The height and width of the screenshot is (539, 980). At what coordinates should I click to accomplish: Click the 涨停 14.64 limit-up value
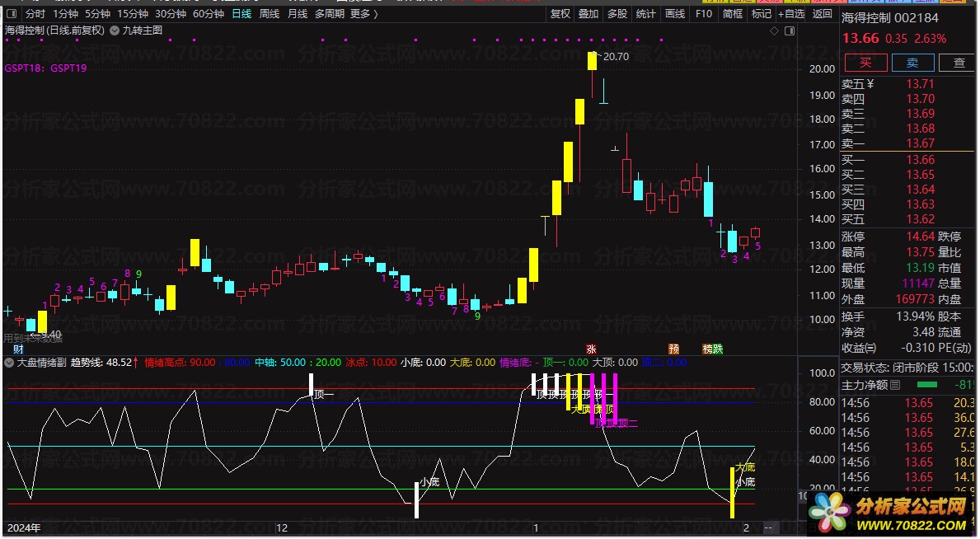pos(921,237)
